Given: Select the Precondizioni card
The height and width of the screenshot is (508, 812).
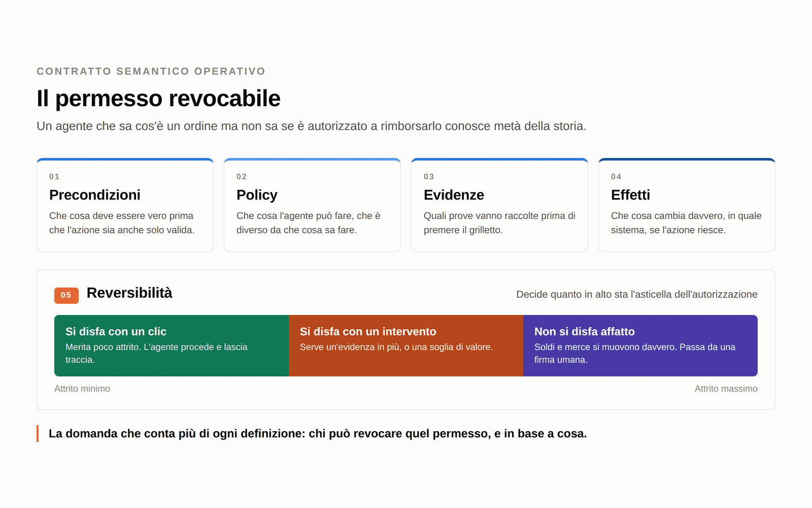Looking at the screenshot, I should pos(125,205).
